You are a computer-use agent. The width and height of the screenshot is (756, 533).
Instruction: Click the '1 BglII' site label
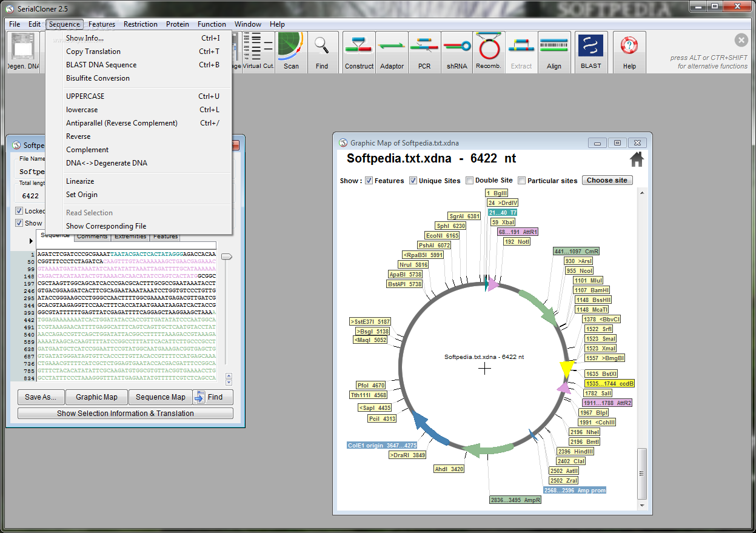pos(497,193)
